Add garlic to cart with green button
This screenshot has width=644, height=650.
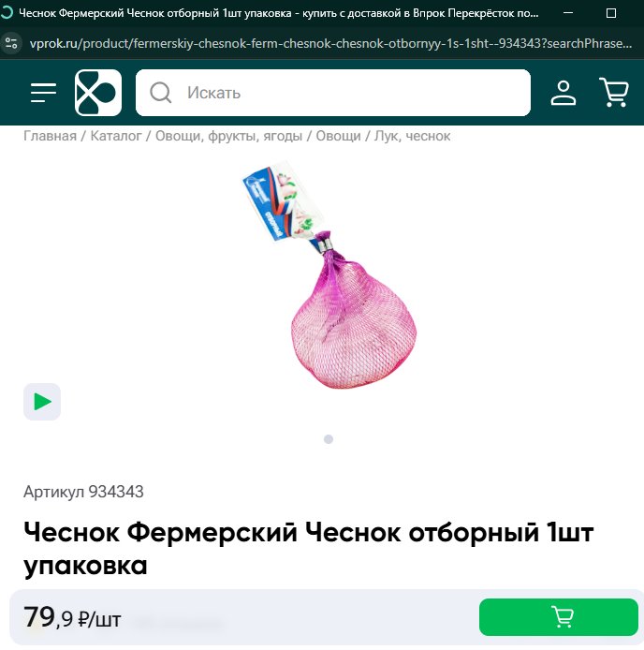click(x=558, y=617)
